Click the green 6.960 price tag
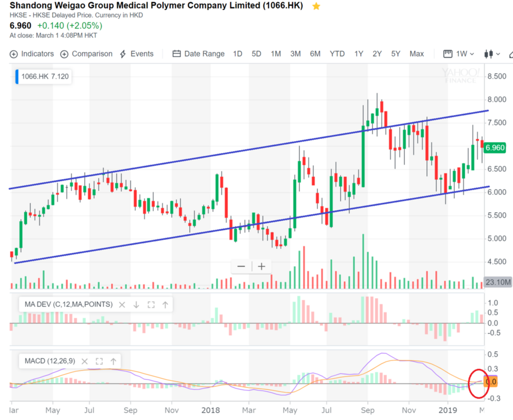This screenshot has height=420, width=513. (495, 148)
